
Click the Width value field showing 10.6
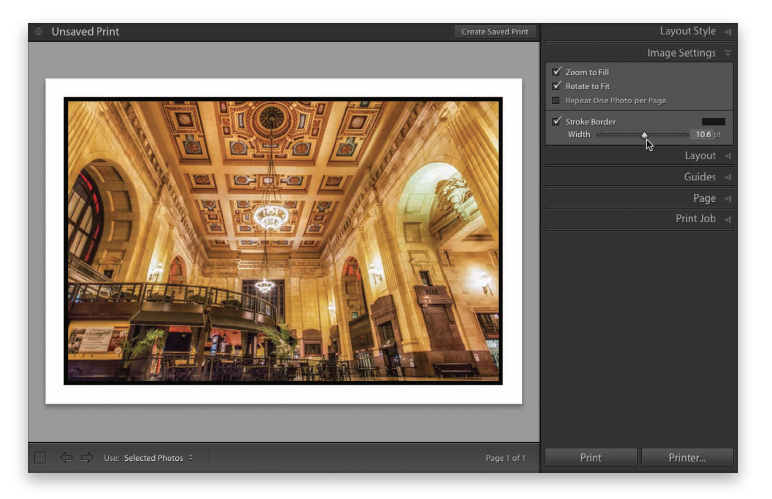704,134
